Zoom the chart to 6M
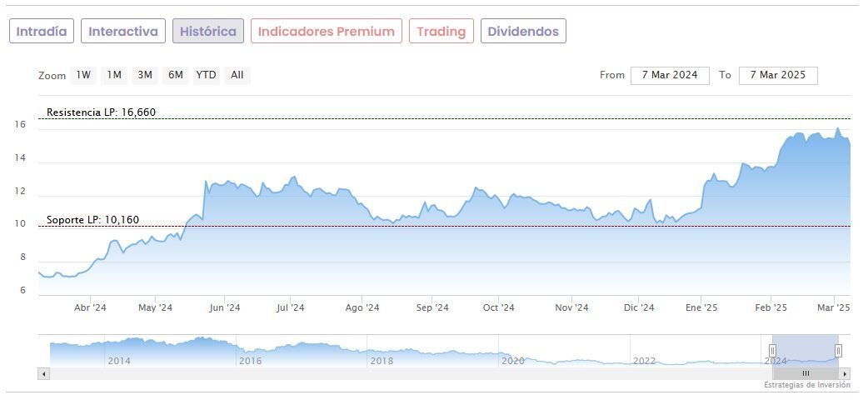868x400 pixels. click(175, 75)
